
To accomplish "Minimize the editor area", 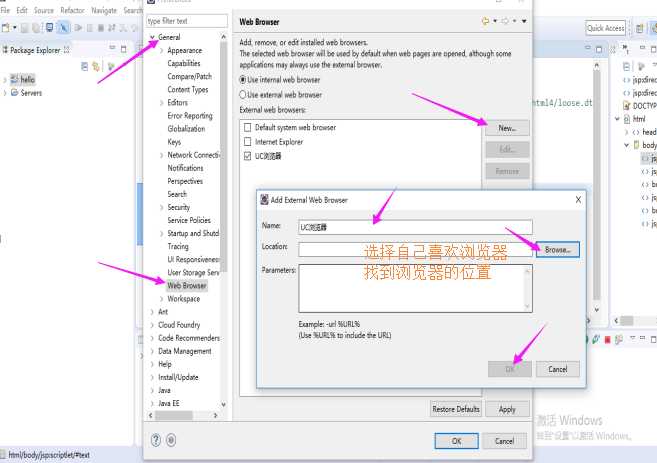I will [587, 48].
